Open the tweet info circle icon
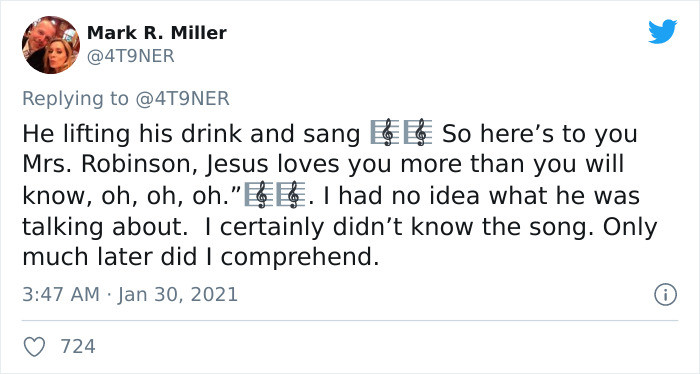The width and height of the screenshot is (700, 374). point(665,295)
